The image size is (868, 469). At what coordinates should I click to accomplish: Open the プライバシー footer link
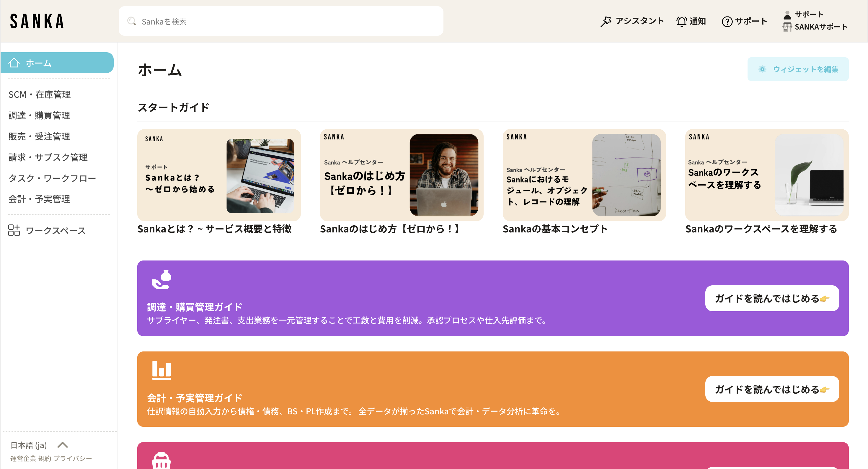click(72, 458)
